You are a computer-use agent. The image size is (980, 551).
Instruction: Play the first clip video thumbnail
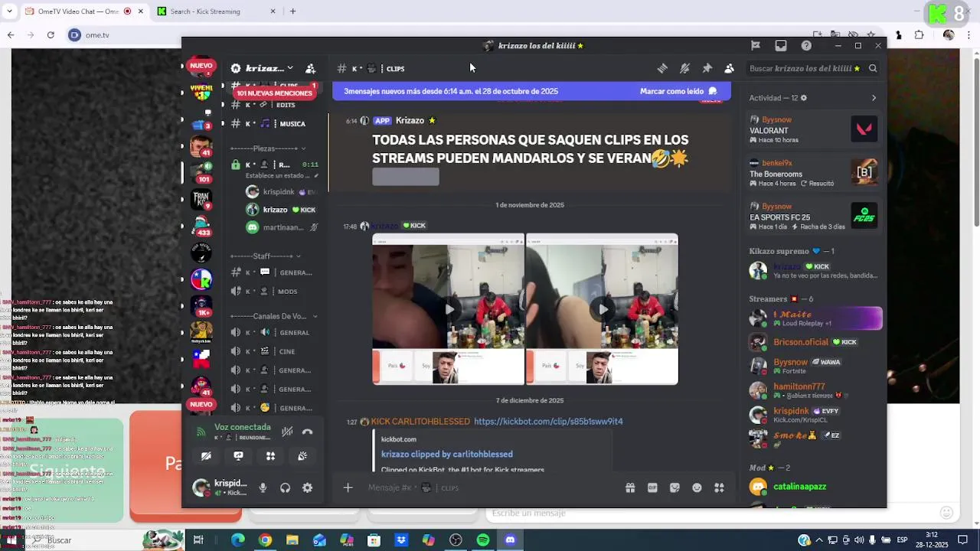click(449, 309)
